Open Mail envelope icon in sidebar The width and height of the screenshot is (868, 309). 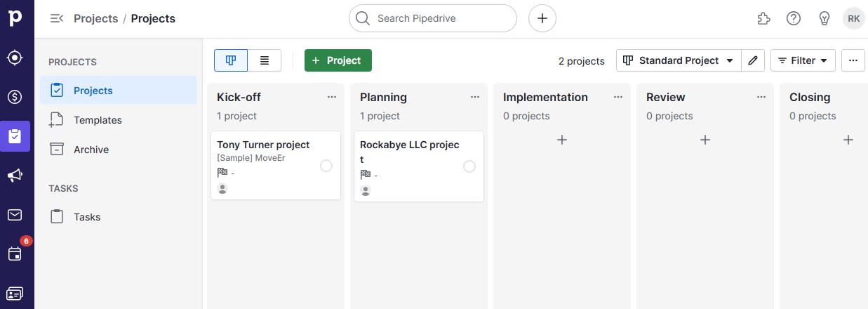[x=15, y=215]
